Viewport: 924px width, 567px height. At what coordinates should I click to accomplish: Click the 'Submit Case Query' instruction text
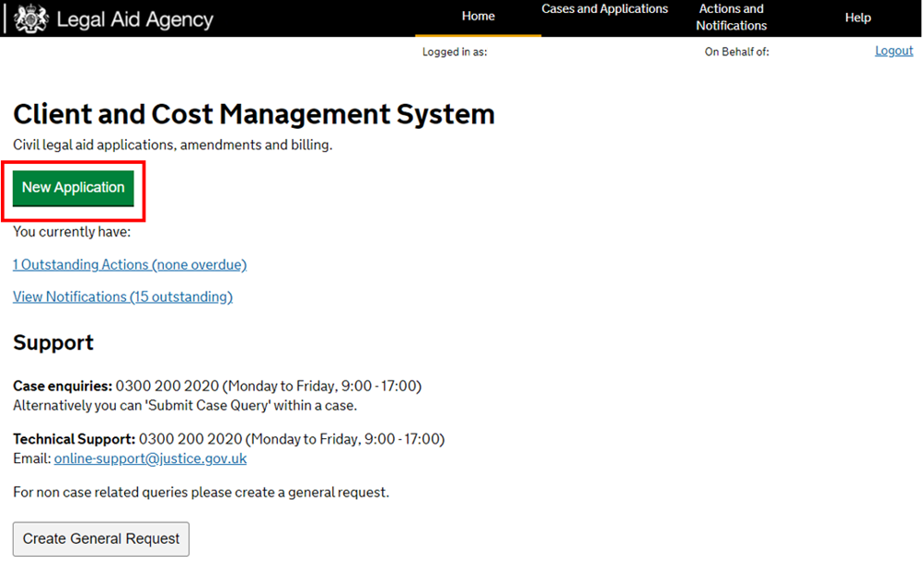point(184,406)
